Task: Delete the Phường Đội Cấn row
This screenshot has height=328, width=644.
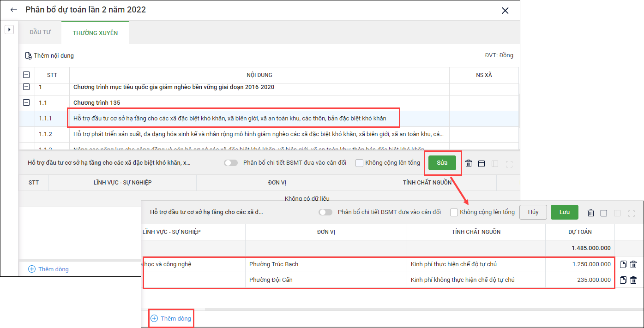Action: click(633, 280)
